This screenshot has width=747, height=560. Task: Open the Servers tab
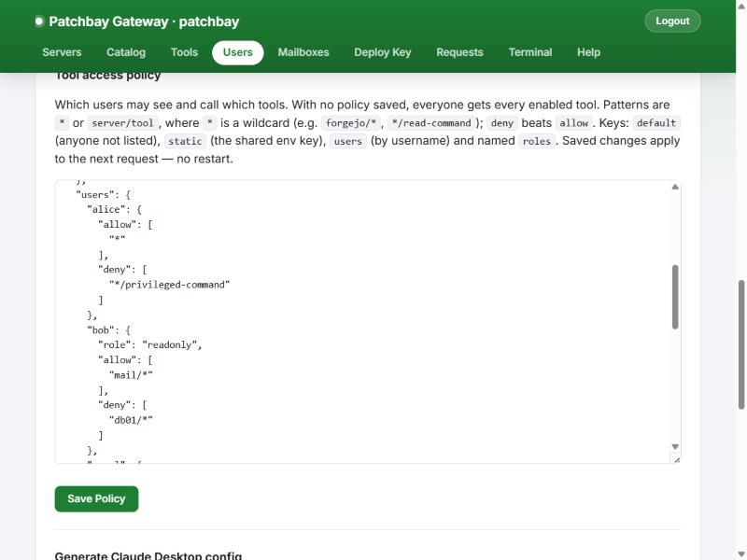[62, 52]
